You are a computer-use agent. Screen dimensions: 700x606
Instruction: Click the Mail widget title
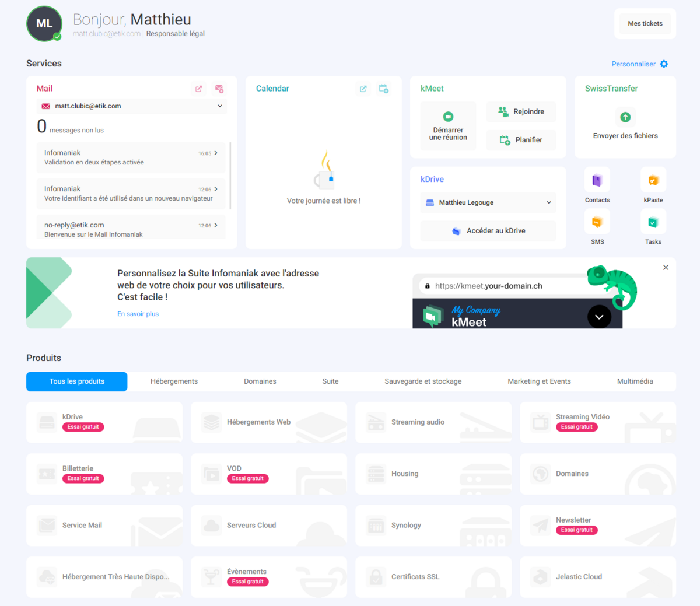44,89
